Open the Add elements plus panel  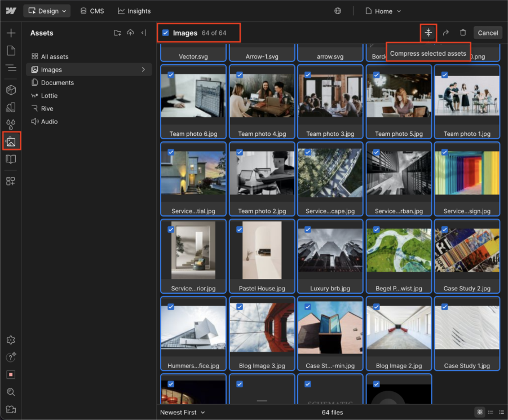pos(11,33)
